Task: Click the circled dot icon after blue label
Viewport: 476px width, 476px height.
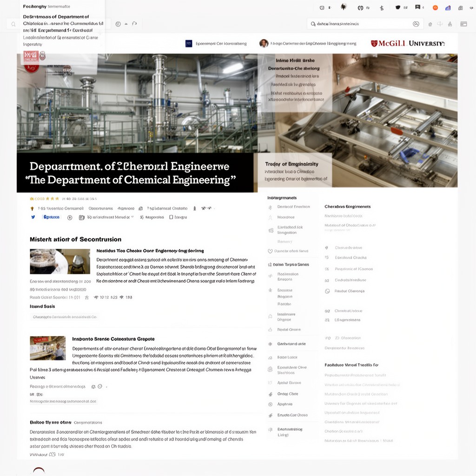Action: (70, 218)
